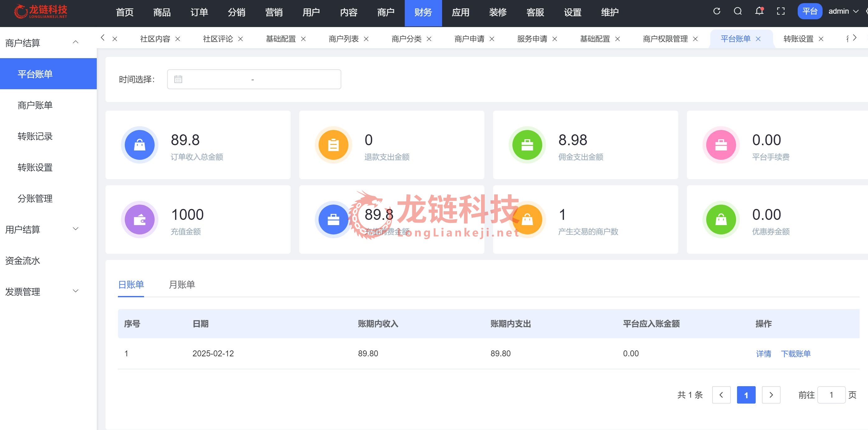This screenshot has width=868, height=430.
Task: Click the 平台应入账金额 column header
Action: coord(651,324)
